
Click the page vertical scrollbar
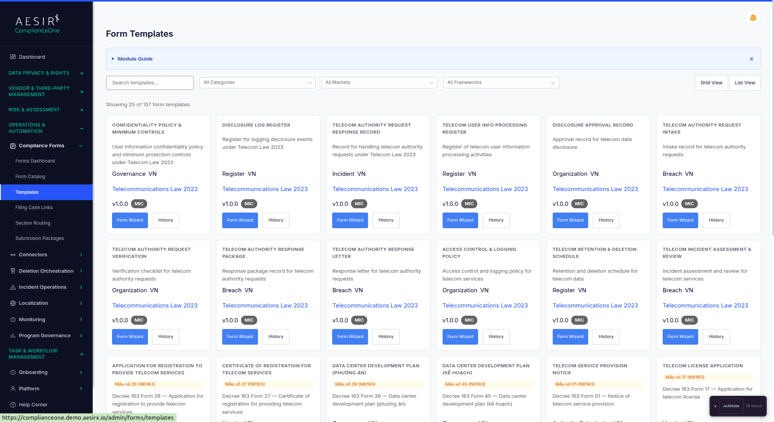coord(772,118)
